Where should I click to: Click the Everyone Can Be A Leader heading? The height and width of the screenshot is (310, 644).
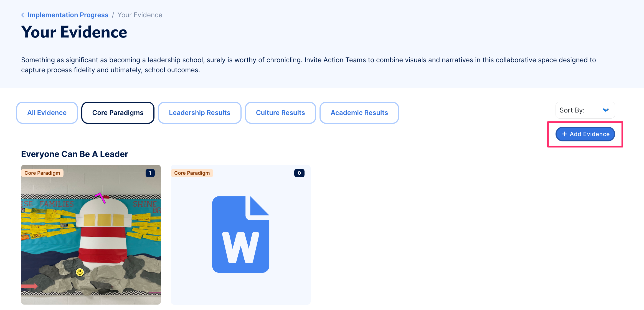pos(75,154)
